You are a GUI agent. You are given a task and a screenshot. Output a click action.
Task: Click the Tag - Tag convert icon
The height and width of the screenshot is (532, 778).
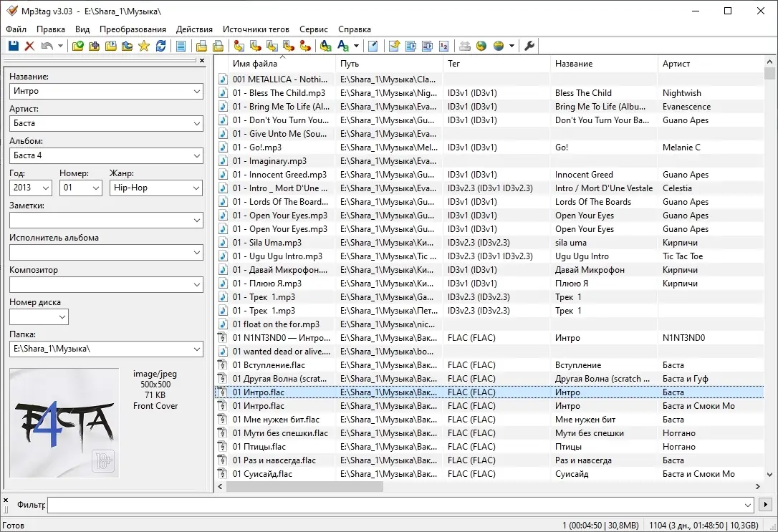click(306, 46)
